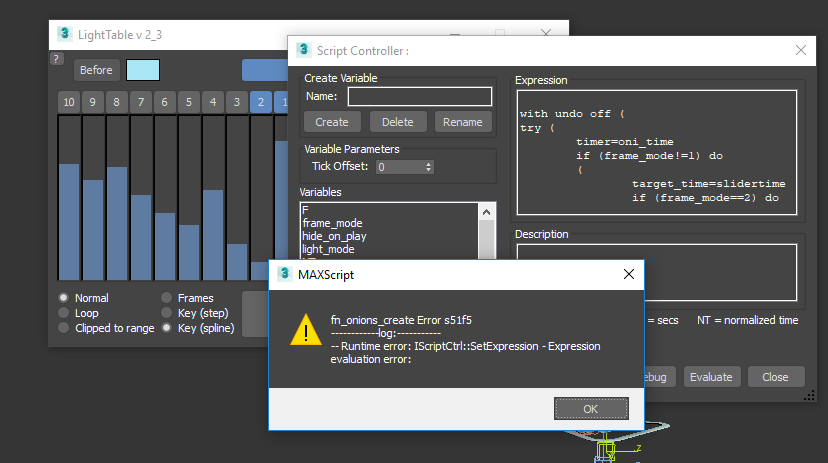Click the Rename variable button
This screenshot has height=463, width=828.
[463, 122]
